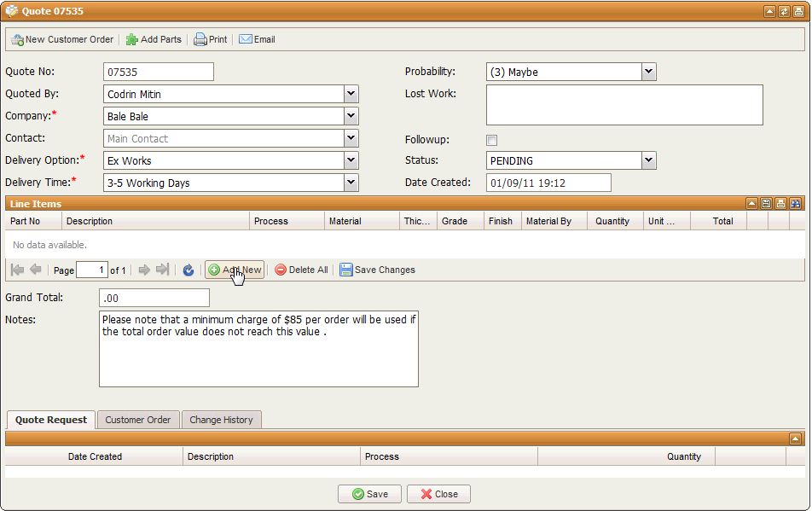The width and height of the screenshot is (812, 511).
Task: Open the Status dropdown list
Action: (649, 160)
